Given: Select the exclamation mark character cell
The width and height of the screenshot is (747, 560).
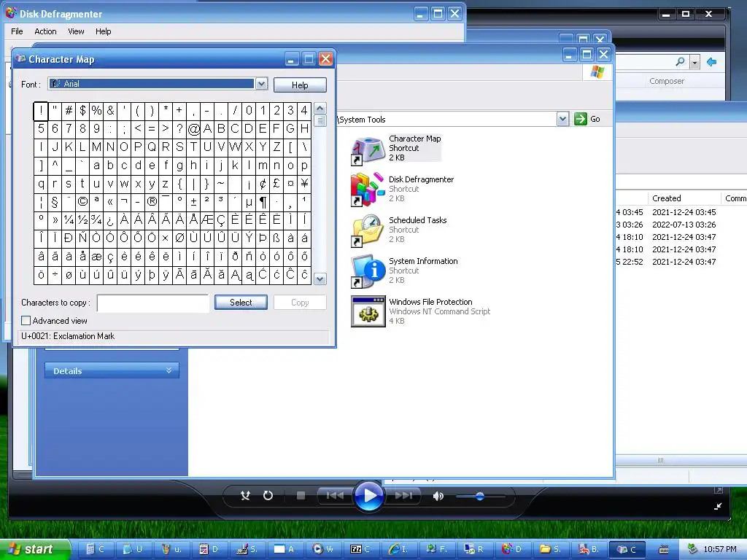Looking at the screenshot, I should [41, 111].
